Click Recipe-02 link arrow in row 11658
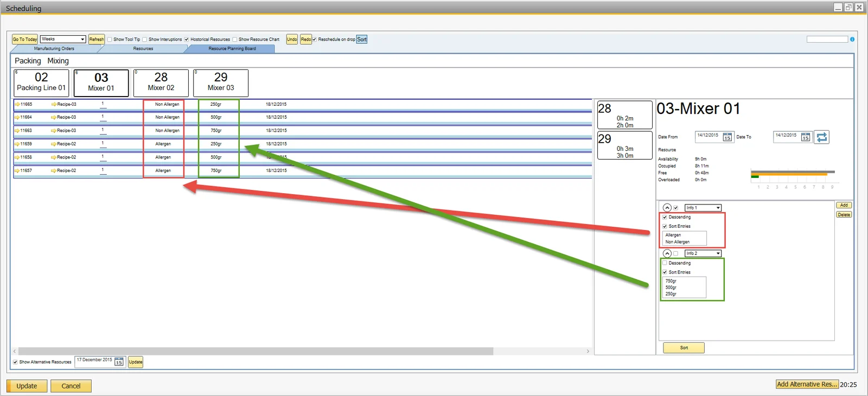This screenshot has width=868, height=396. coord(54,157)
